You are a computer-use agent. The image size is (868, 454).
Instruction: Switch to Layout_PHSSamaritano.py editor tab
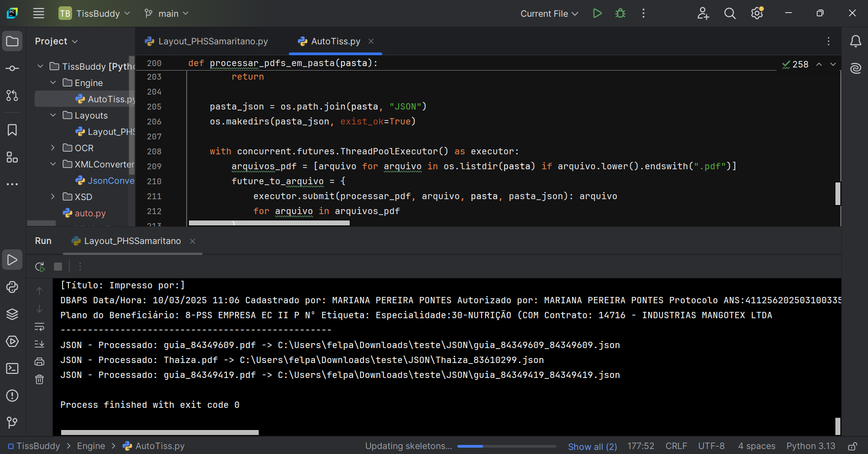coord(207,41)
